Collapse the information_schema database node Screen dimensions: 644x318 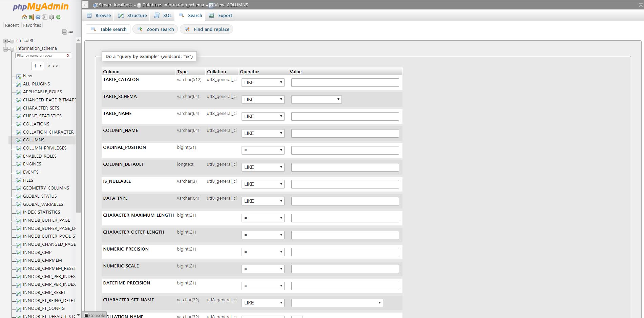(5, 49)
